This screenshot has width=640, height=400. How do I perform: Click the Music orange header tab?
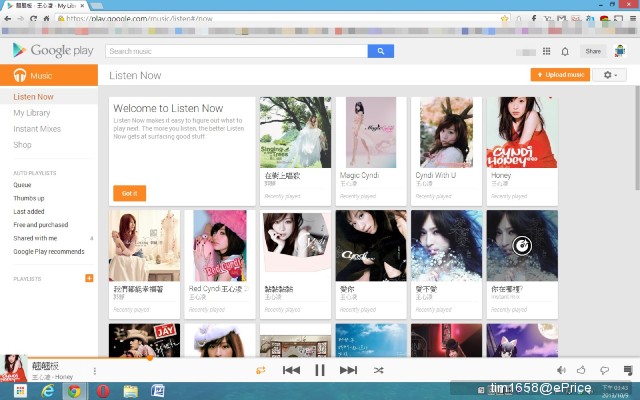pos(49,75)
